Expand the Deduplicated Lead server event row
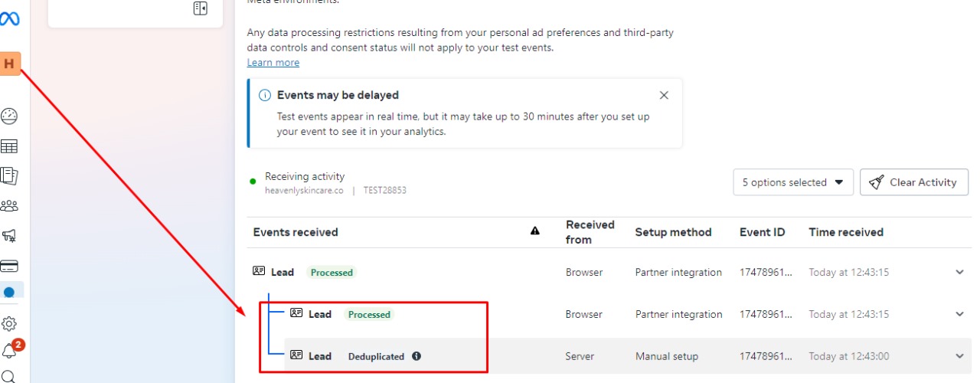 (959, 356)
